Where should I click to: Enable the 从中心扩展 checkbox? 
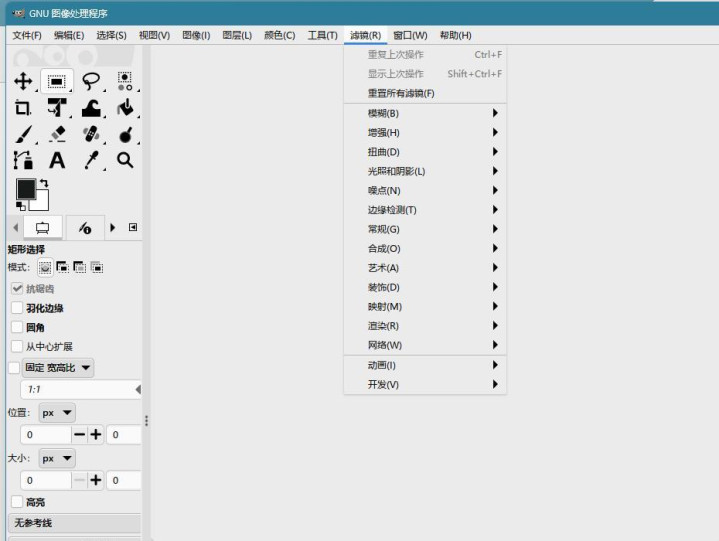click(17, 346)
